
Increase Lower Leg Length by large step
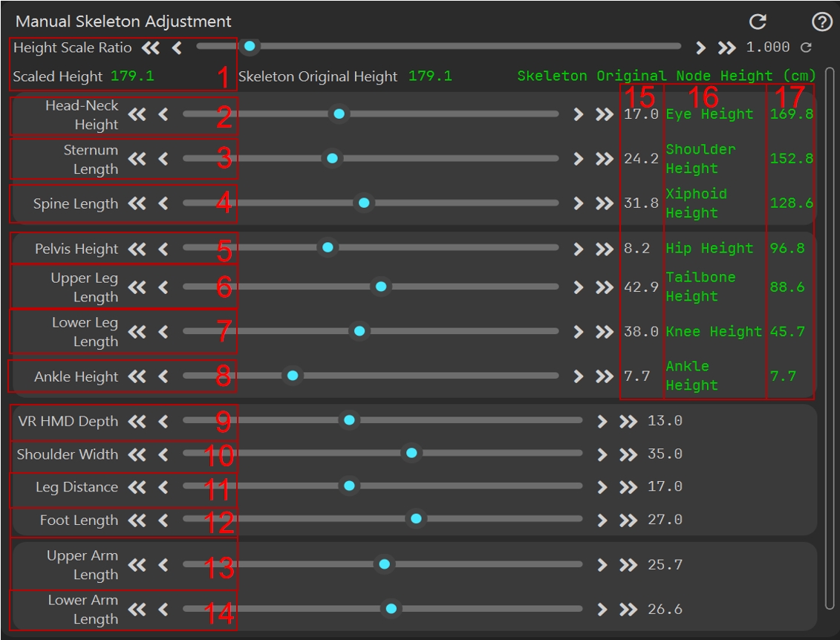[x=605, y=332]
